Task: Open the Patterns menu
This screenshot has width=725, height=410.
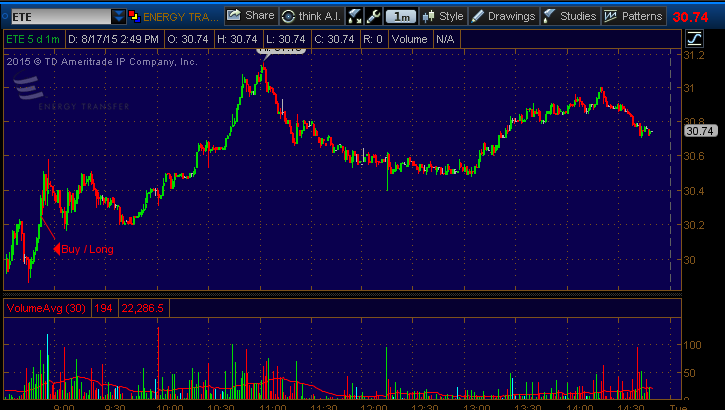Action: click(634, 16)
